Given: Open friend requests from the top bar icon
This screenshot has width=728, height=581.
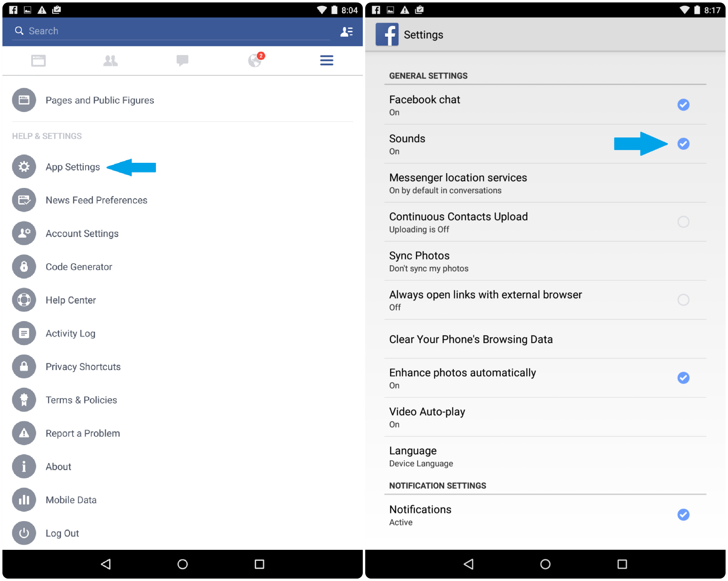Looking at the screenshot, I should click(347, 31).
